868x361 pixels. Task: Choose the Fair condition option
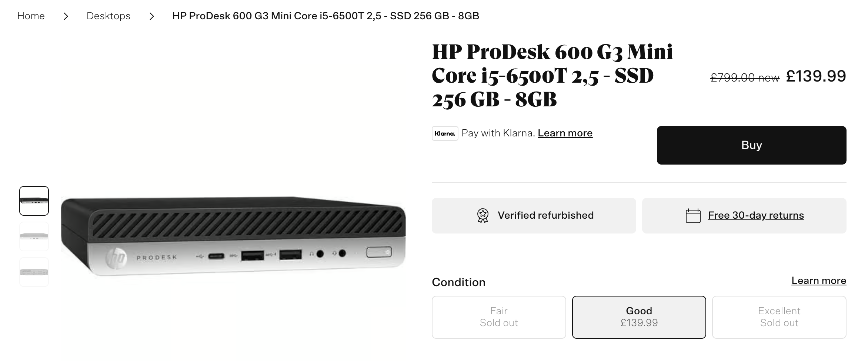coord(498,317)
